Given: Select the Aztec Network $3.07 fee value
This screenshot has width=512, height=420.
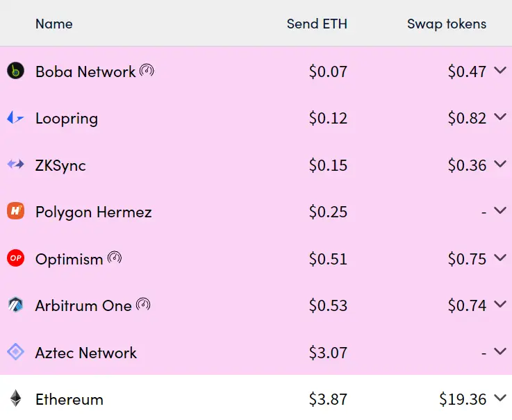Looking at the screenshot, I should tap(328, 353).
